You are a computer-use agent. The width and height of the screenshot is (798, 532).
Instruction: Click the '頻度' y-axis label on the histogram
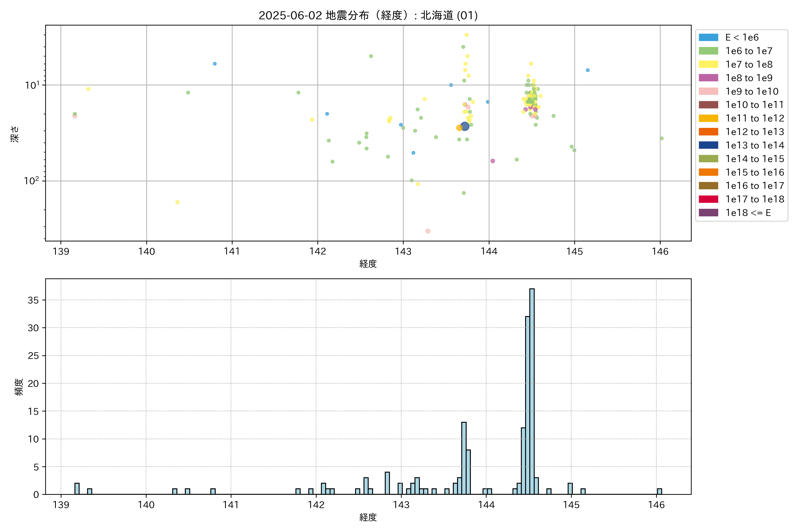tap(19, 387)
